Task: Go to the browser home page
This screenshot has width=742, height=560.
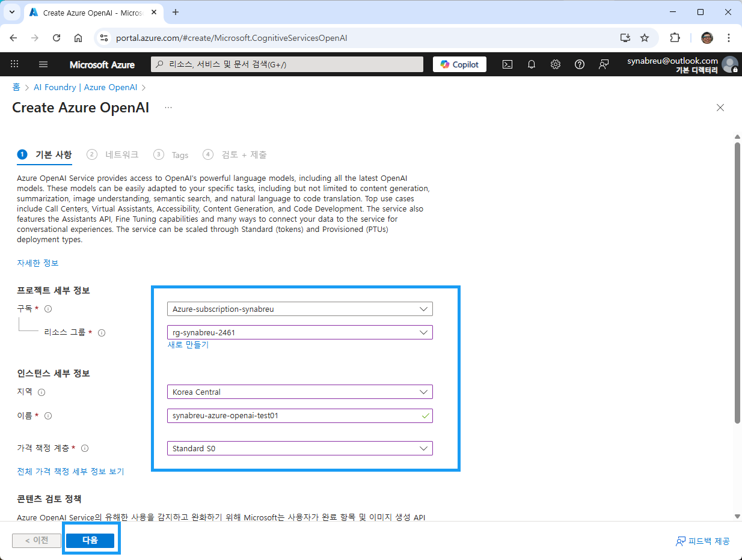Action: (78, 38)
